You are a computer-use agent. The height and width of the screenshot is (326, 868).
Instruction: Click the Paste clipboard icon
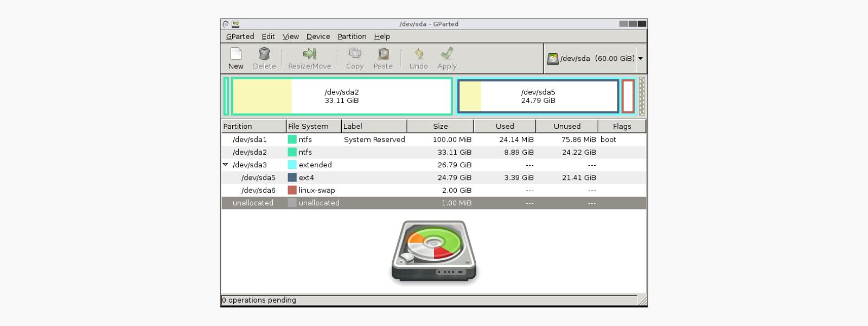383,53
